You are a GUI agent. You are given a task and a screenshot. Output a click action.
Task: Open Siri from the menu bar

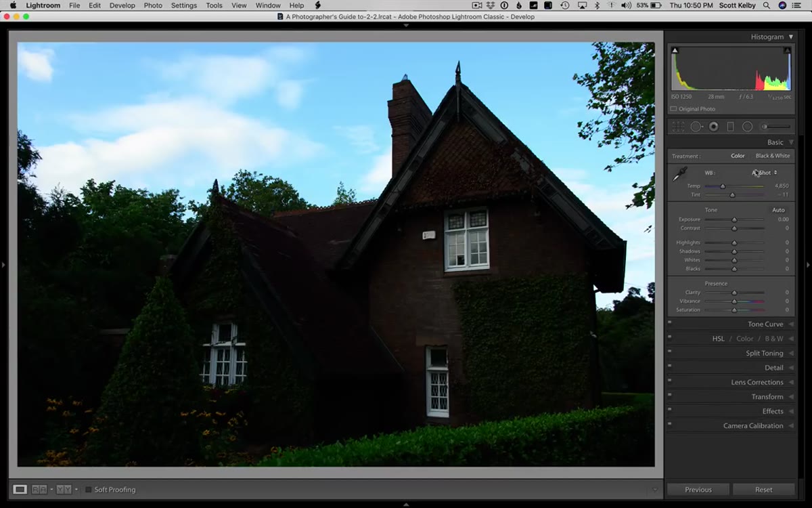[782, 5]
